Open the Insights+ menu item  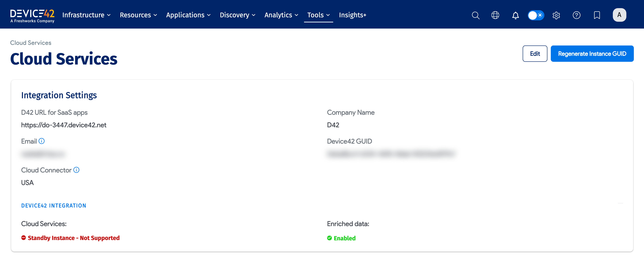tap(353, 15)
